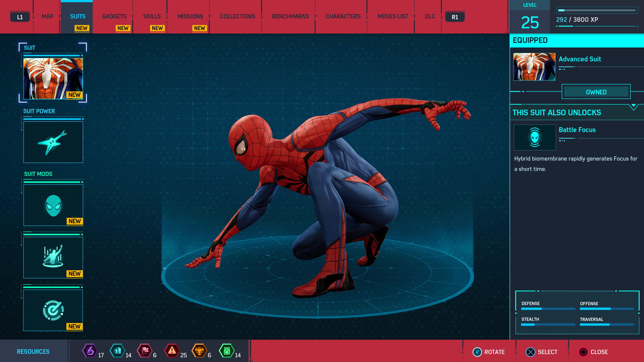644x362 pixels.
Task: Select the second suit mod with raised arm
Action: click(x=53, y=257)
